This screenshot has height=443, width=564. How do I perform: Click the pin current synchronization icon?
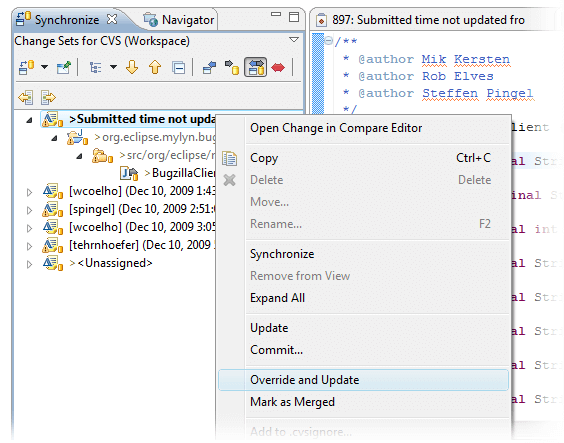click(64, 67)
